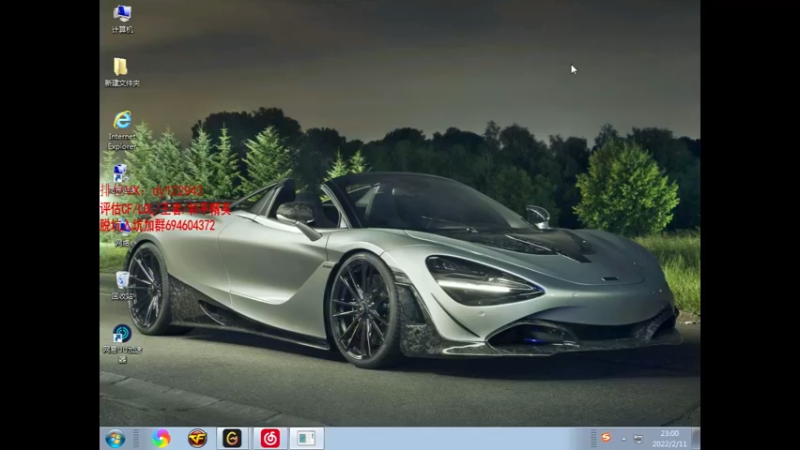Switch to the window-panel app taskbar button
The height and width of the screenshot is (450, 800).
click(306, 439)
